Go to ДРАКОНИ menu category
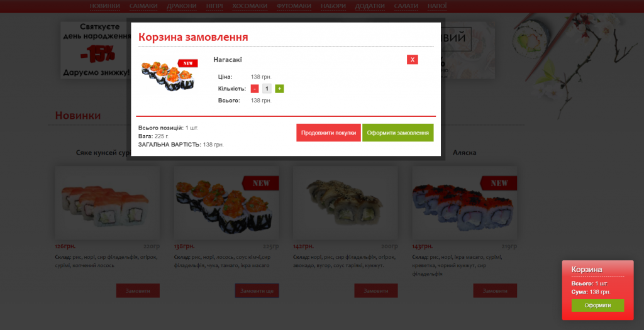The height and width of the screenshot is (330, 644). tap(182, 6)
